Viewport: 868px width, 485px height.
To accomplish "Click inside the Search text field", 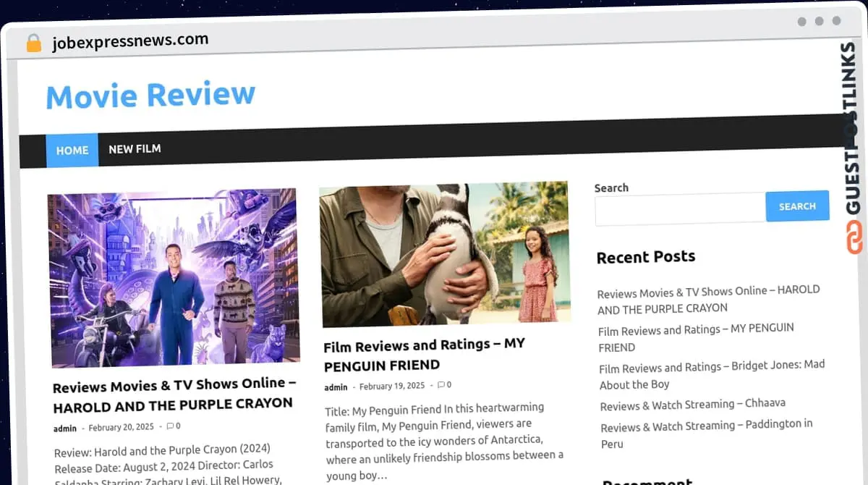I will [x=680, y=209].
